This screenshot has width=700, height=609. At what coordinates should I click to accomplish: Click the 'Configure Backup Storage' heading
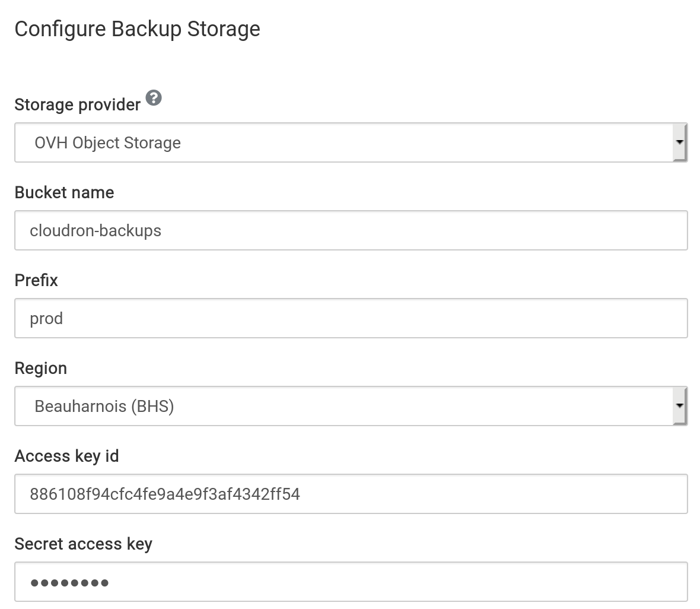click(137, 29)
